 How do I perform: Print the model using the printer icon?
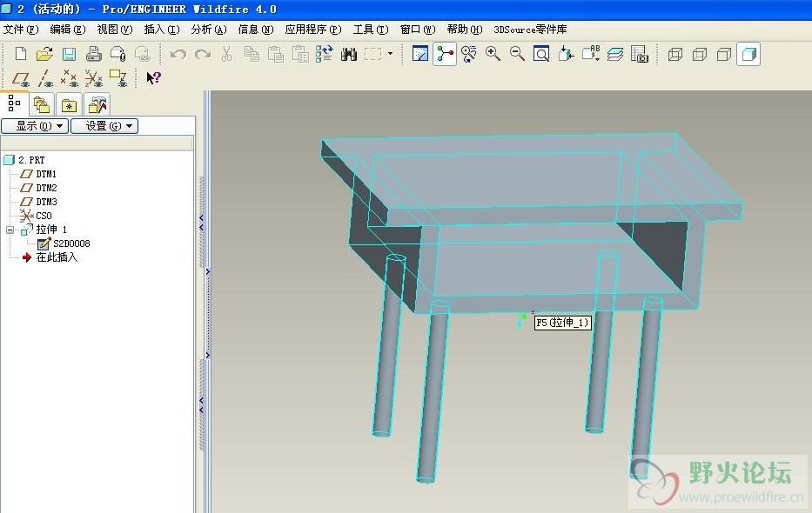(93, 54)
